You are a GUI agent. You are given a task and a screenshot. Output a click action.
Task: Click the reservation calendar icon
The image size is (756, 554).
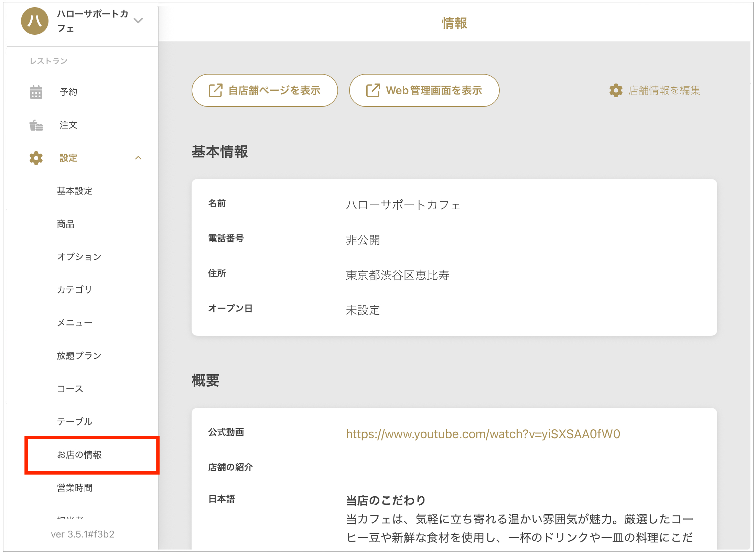point(36,92)
